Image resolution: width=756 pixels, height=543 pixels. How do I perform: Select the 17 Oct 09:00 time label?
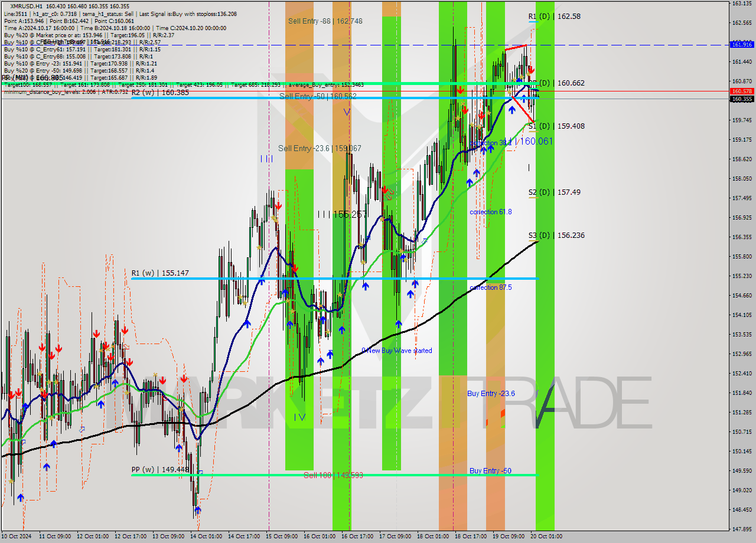(396, 537)
